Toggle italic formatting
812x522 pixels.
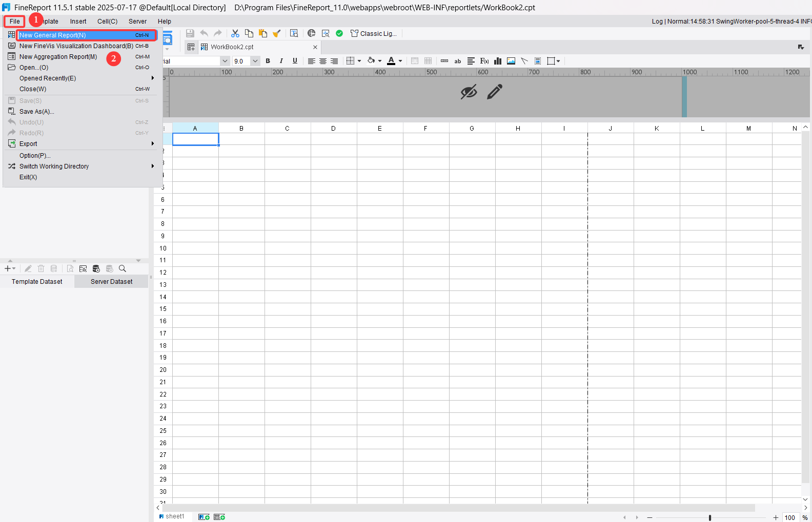281,61
